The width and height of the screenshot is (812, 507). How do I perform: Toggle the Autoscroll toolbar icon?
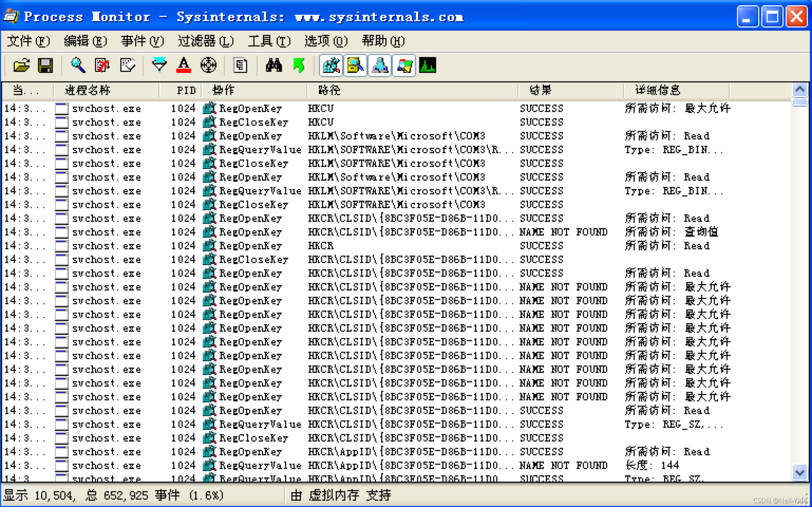coord(102,65)
